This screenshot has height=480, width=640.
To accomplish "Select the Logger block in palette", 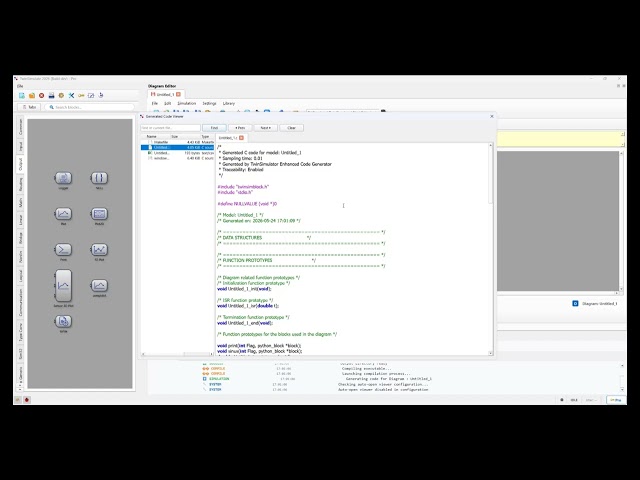I will click(x=63, y=178).
